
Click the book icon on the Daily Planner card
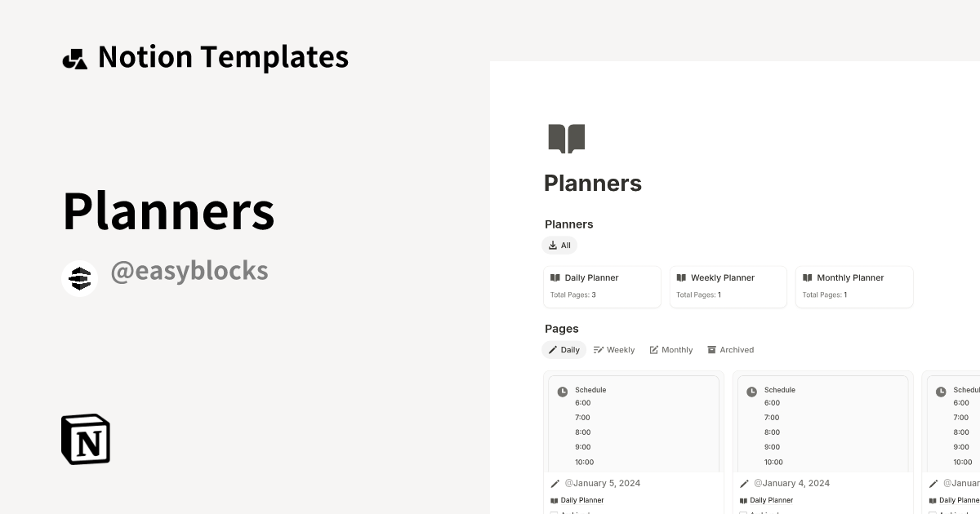tap(556, 277)
